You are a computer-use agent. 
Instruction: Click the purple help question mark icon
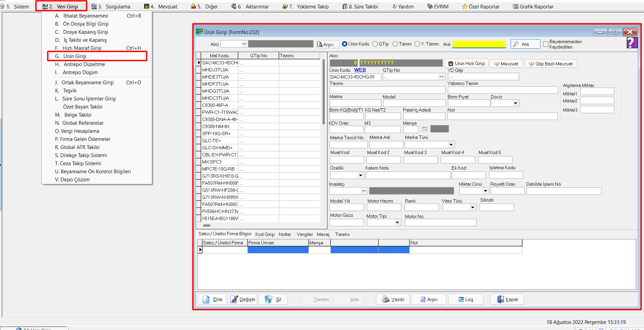click(x=632, y=43)
